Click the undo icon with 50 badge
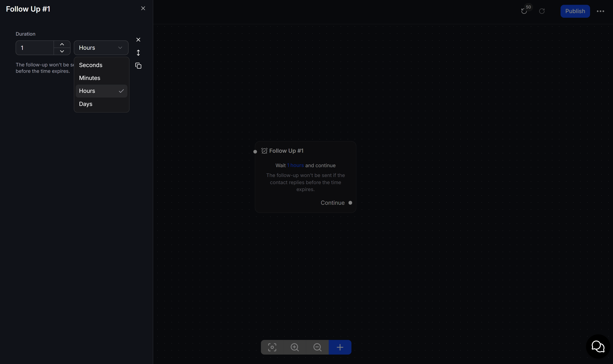613x364 pixels. pyautogui.click(x=524, y=11)
